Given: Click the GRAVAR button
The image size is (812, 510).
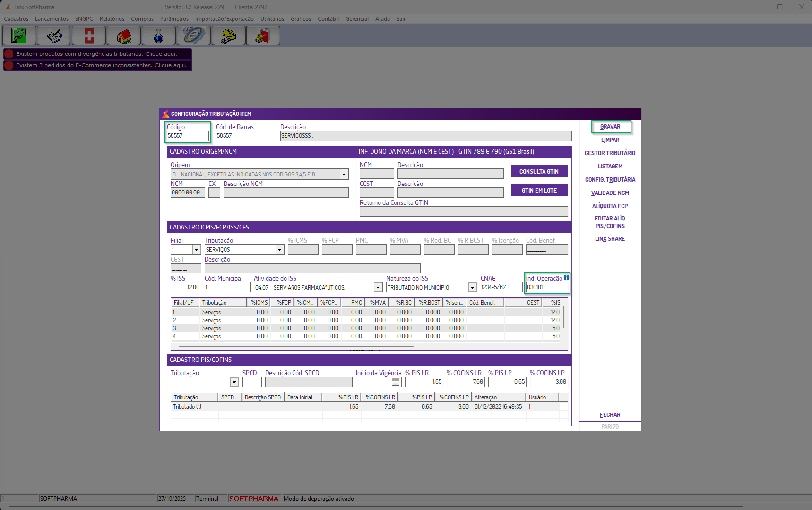Looking at the screenshot, I should (610, 127).
